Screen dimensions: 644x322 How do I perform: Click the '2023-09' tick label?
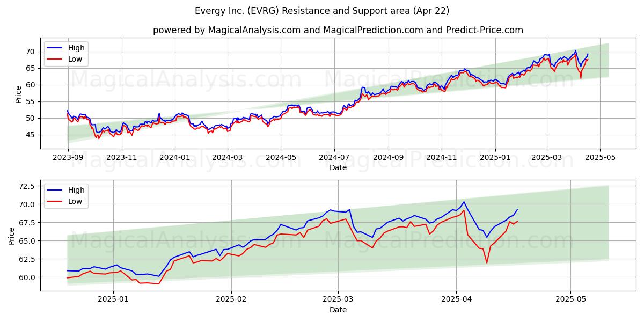(x=68, y=158)
